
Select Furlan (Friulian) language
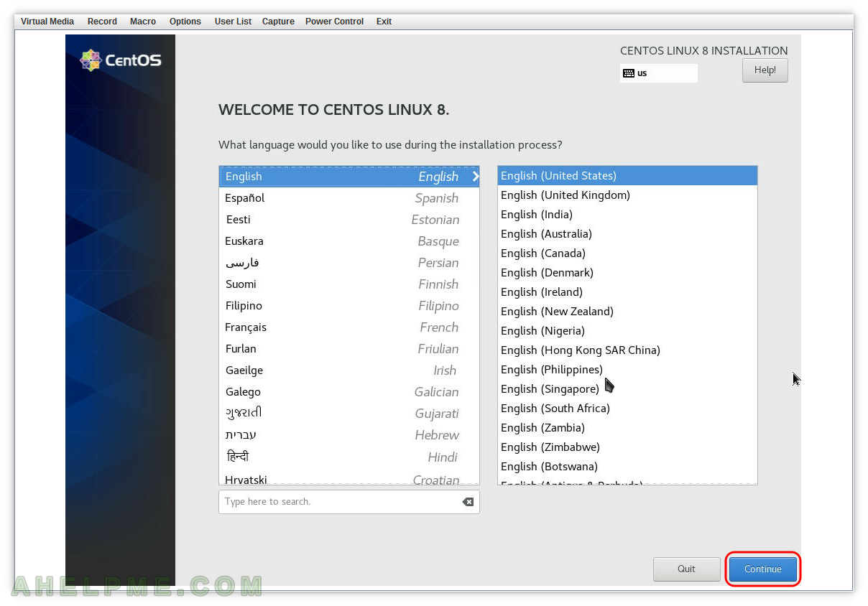click(349, 349)
